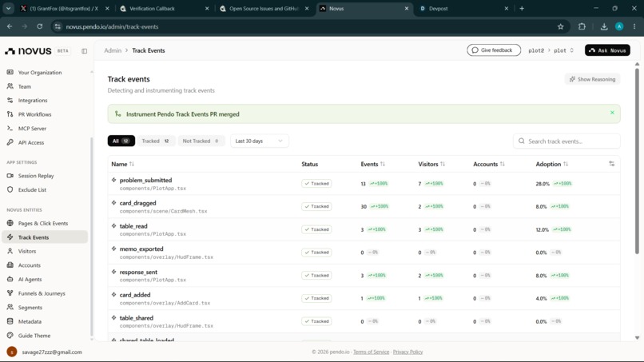644x362 pixels.
Task: Sort by Visitors column
Action: pos(431,164)
